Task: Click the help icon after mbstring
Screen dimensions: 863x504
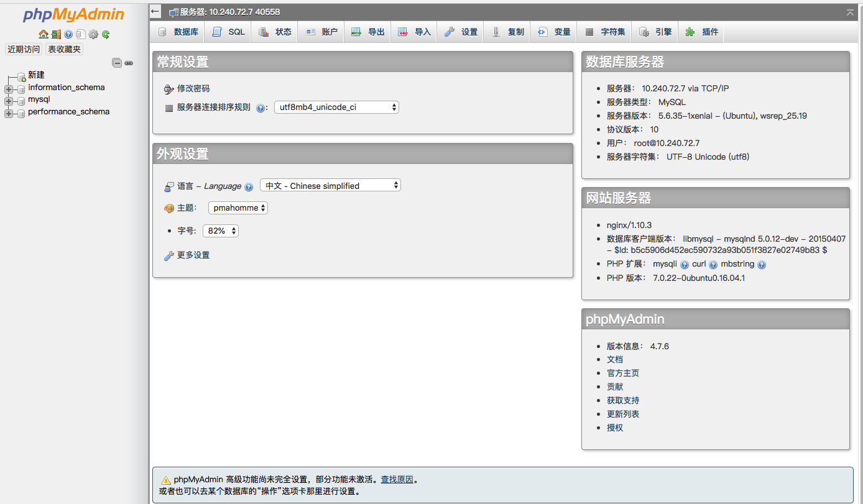Action: pyautogui.click(x=762, y=265)
